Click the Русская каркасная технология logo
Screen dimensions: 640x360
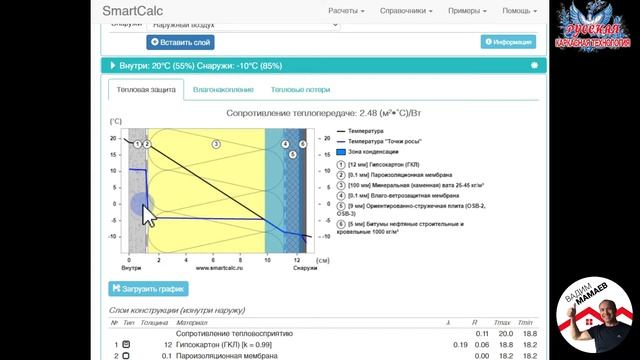(x=593, y=27)
